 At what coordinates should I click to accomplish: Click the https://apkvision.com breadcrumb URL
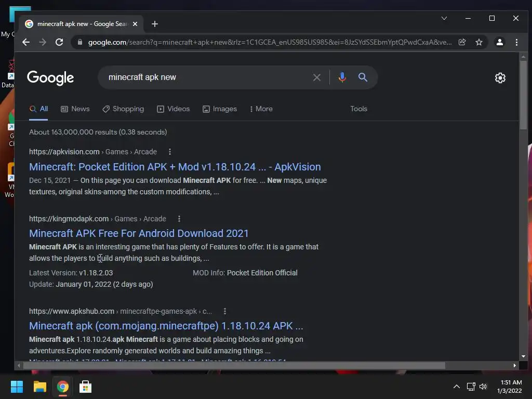click(x=64, y=152)
